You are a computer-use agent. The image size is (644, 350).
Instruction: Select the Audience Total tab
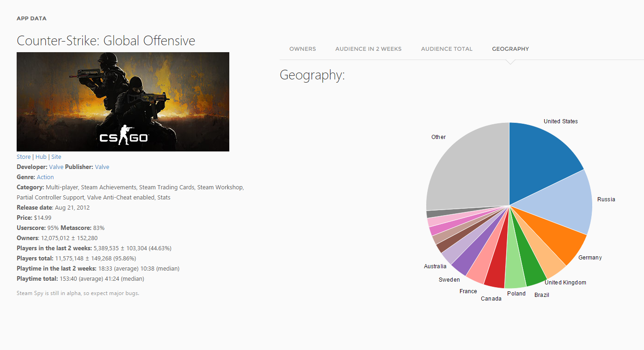[x=447, y=49]
